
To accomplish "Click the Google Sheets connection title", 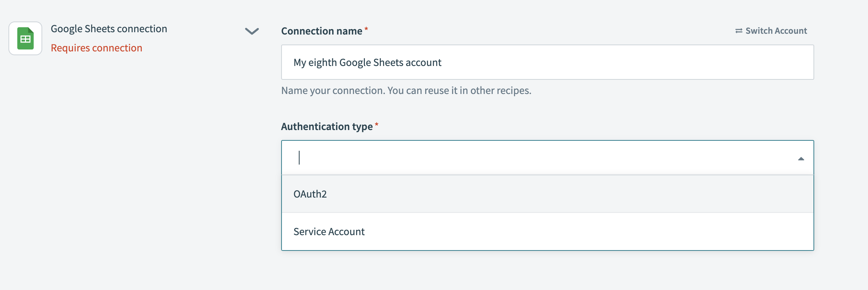I will tap(109, 29).
